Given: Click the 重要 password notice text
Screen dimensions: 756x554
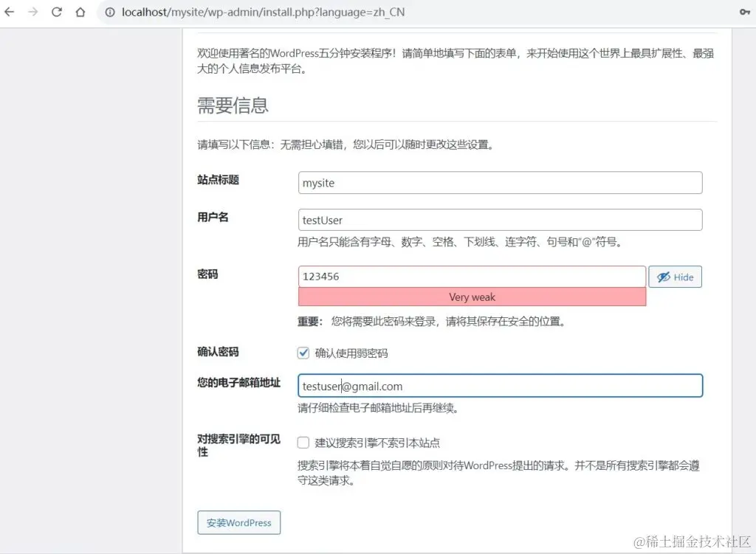Looking at the screenshot, I should click(x=431, y=322).
